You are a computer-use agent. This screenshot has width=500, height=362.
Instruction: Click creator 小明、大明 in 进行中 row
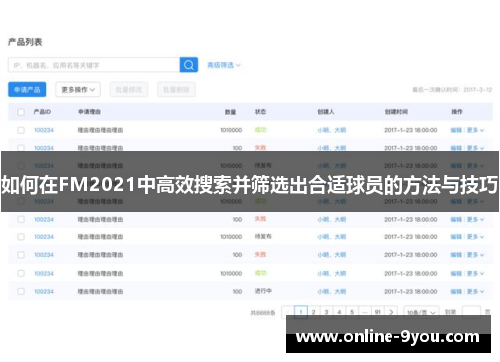[332, 291]
